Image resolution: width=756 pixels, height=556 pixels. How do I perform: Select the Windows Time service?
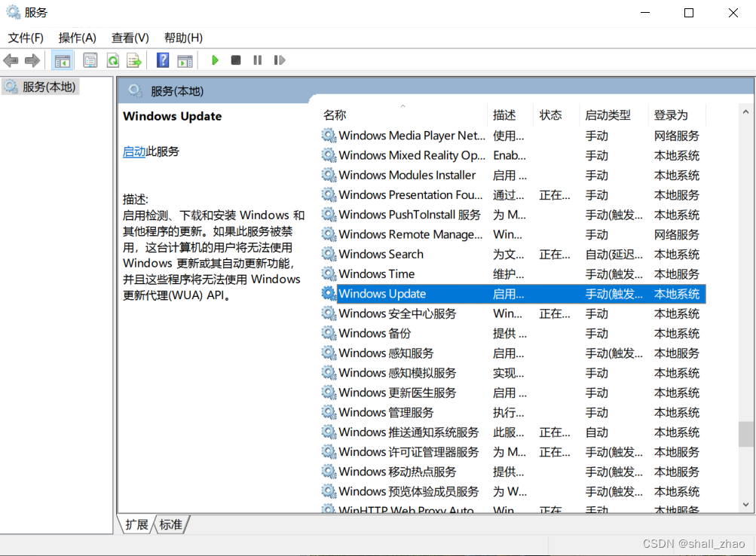coord(513,273)
